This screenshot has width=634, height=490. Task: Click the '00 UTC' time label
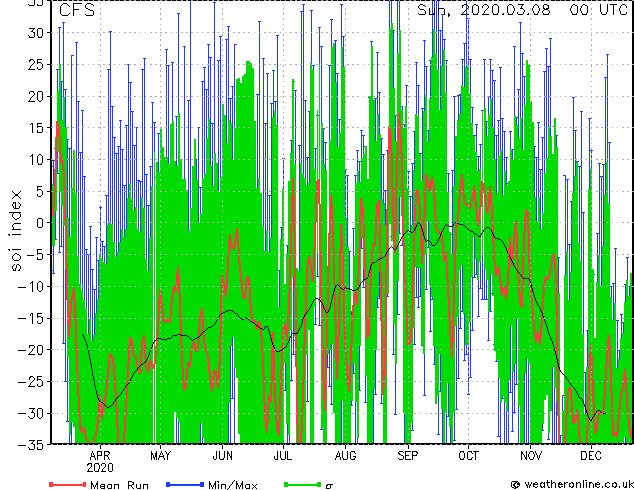tap(598, 10)
